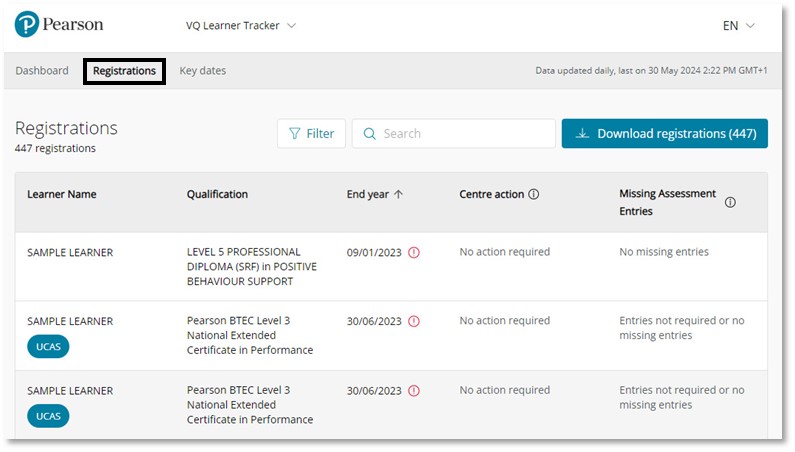Image resolution: width=795 pixels, height=452 pixels.
Task: Open the VQ Learner Tracker dropdown
Action: 241,26
